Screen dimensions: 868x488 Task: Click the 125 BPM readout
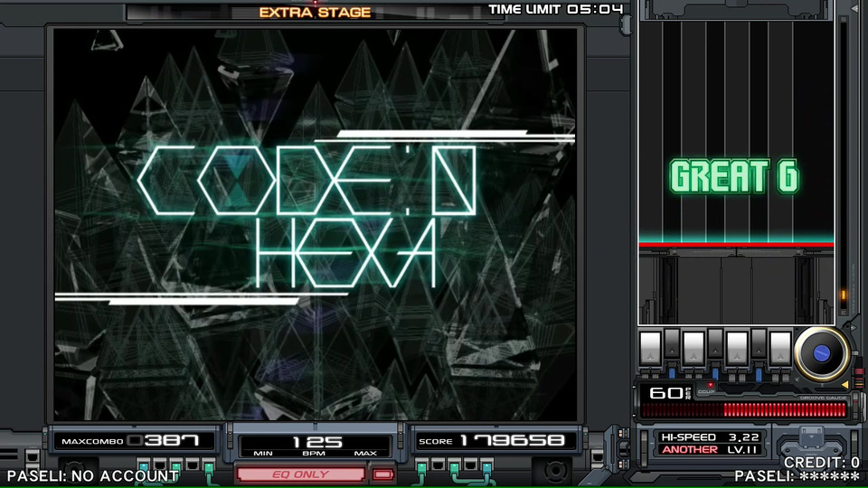click(x=316, y=442)
